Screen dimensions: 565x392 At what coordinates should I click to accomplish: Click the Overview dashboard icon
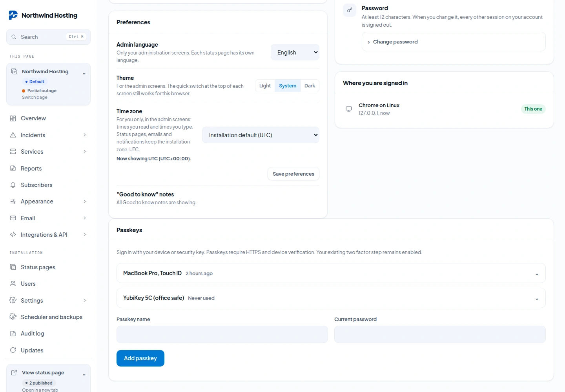[x=13, y=118]
